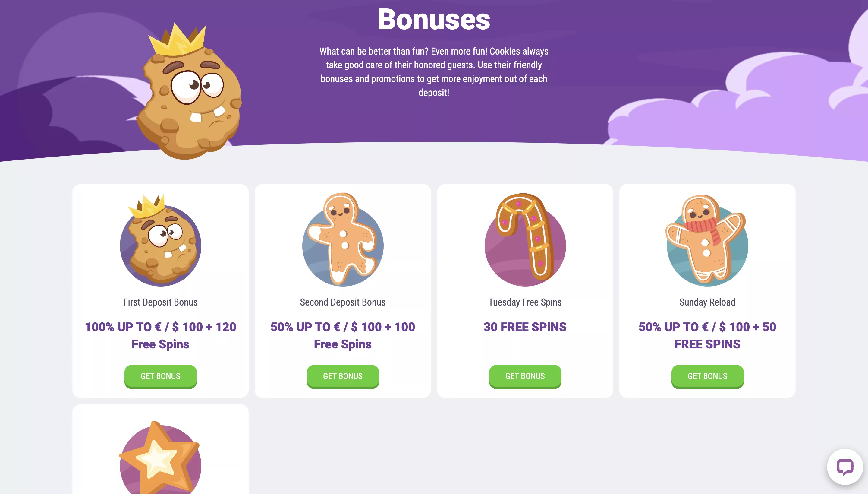Click the 30 FREE SPINS offer text
The image size is (868, 494).
click(525, 327)
